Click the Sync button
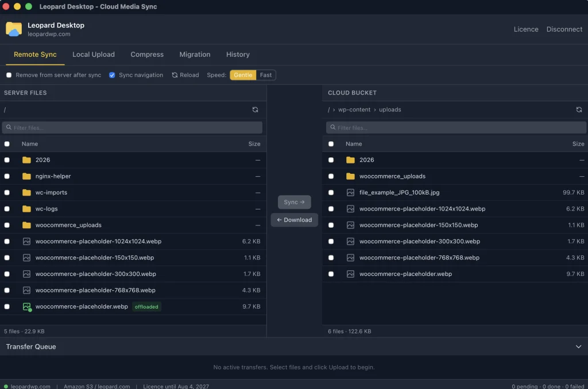 (x=294, y=202)
